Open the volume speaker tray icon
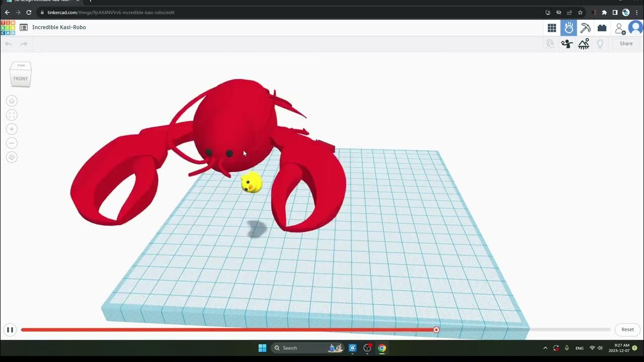Viewport: 644px width, 362px height. [x=600, y=348]
